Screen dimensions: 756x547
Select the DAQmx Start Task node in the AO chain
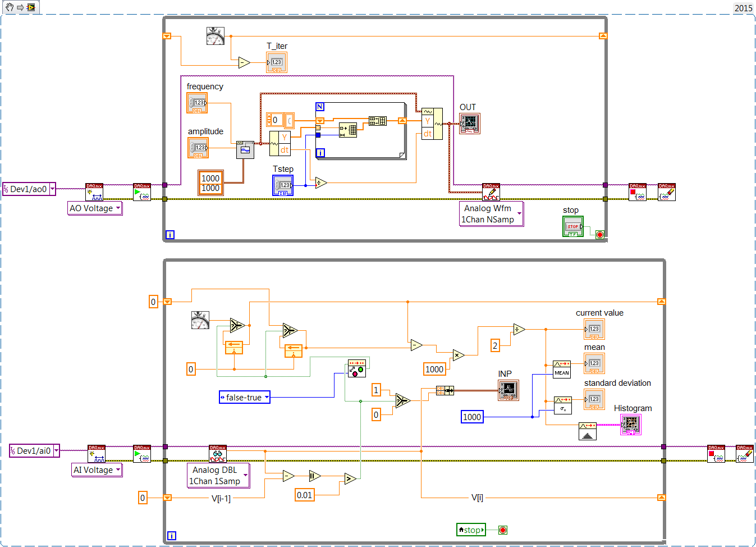pos(142,192)
